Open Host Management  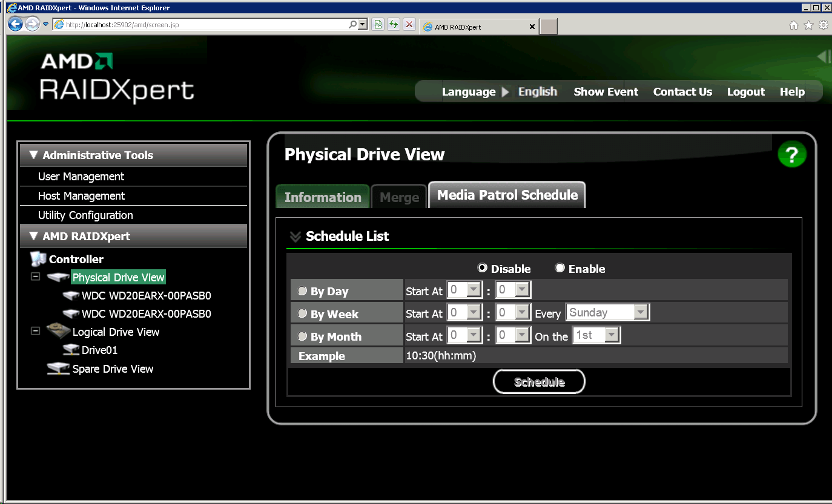click(81, 195)
